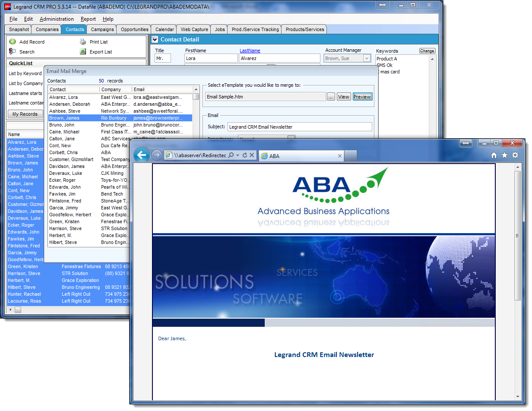Stop loading with address bar X
This screenshot has height=411, width=532.
[x=252, y=155]
